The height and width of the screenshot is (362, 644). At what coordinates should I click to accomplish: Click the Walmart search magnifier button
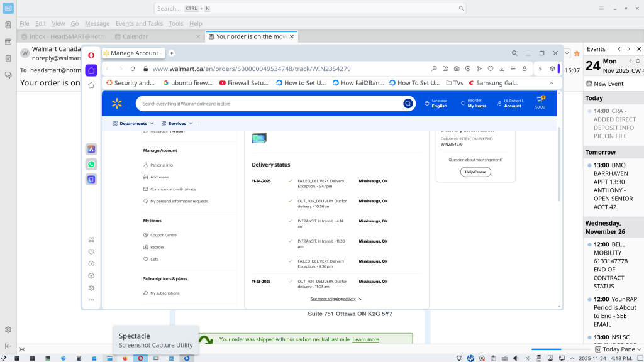[408, 104]
